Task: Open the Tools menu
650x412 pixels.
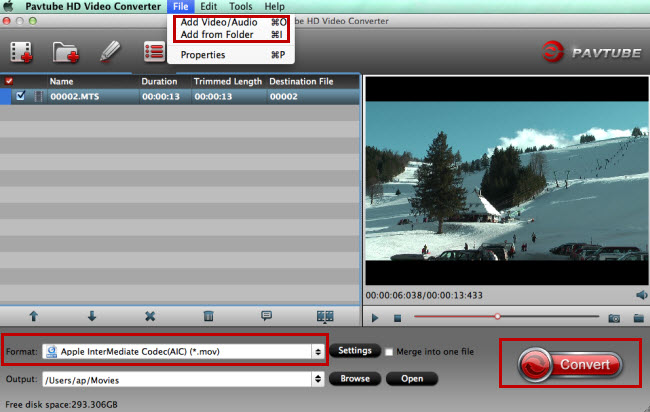Action: pos(240,6)
